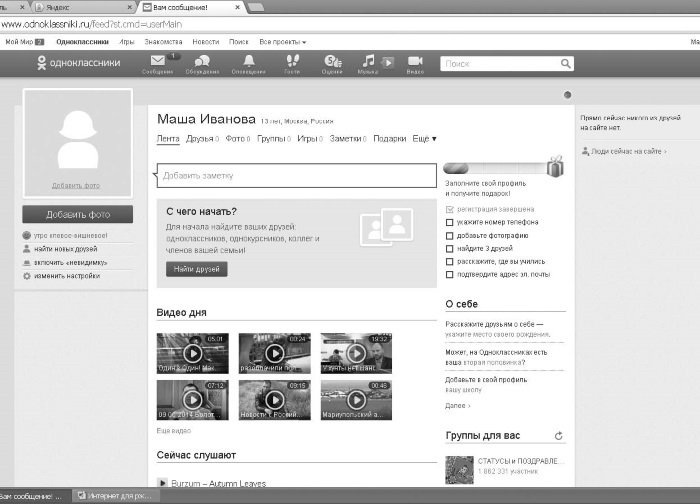Image resolution: width=700 pixels, height=504 pixels.
Task: Expand the Все проекты dropdown
Action: [283, 42]
